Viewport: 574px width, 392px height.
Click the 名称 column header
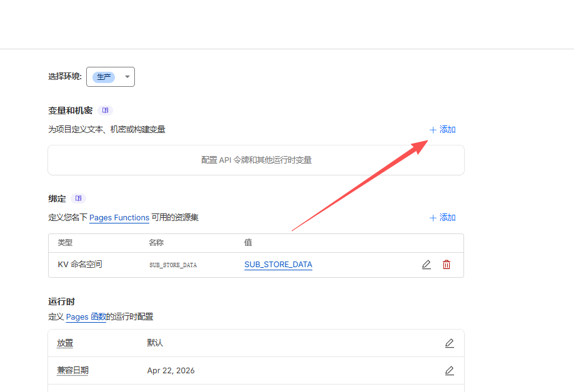coord(156,243)
